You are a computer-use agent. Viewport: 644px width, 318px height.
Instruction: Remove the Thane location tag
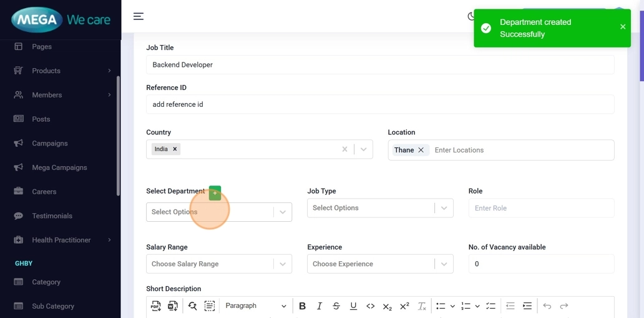[421, 150]
